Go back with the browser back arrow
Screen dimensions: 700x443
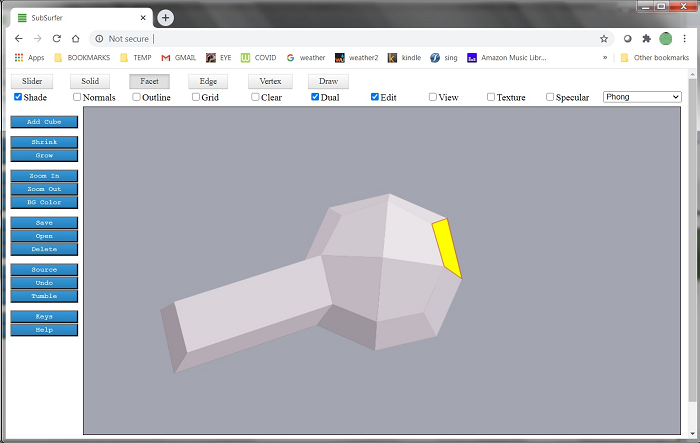coord(19,39)
